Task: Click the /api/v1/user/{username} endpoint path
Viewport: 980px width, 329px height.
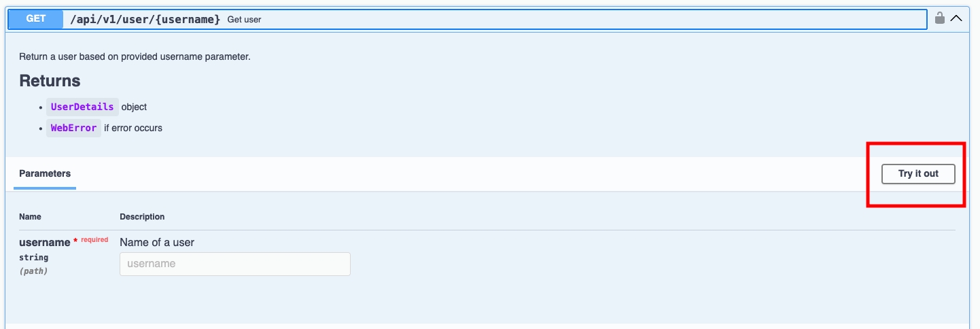Action: coord(145,19)
